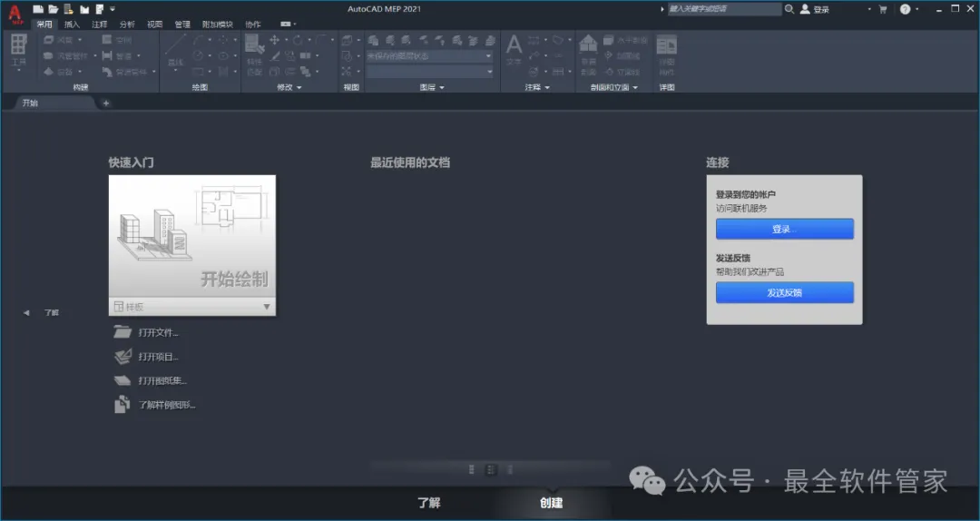Select the 风管管件 duct fitting tool
Image resolution: width=980 pixels, height=521 pixels.
click(67, 56)
